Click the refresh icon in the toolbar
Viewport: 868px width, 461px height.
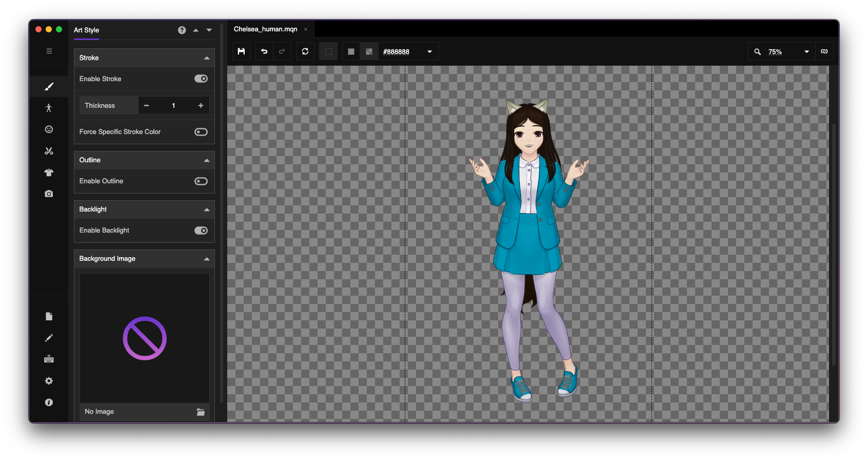click(x=305, y=51)
